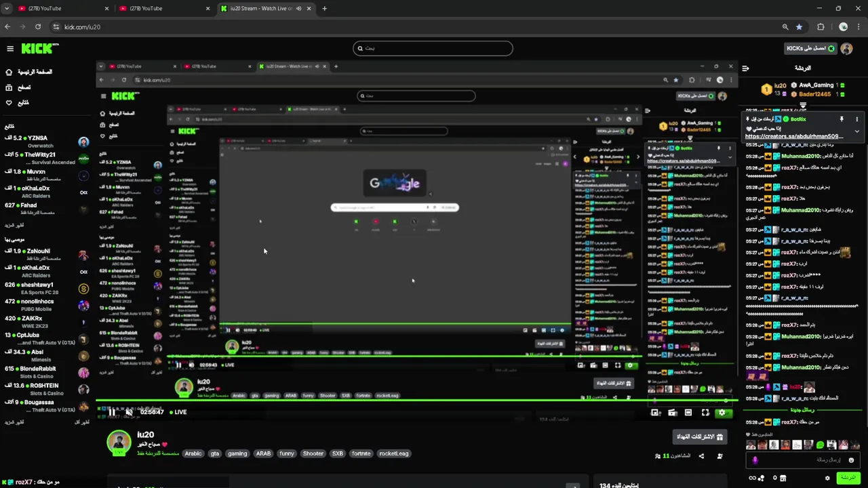Open player settings gear icon
The width and height of the screenshot is (868, 488).
coord(722,412)
